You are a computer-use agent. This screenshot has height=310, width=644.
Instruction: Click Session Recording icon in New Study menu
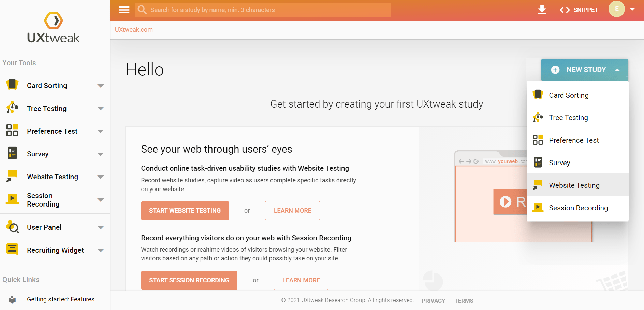click(x=538, y=207)
